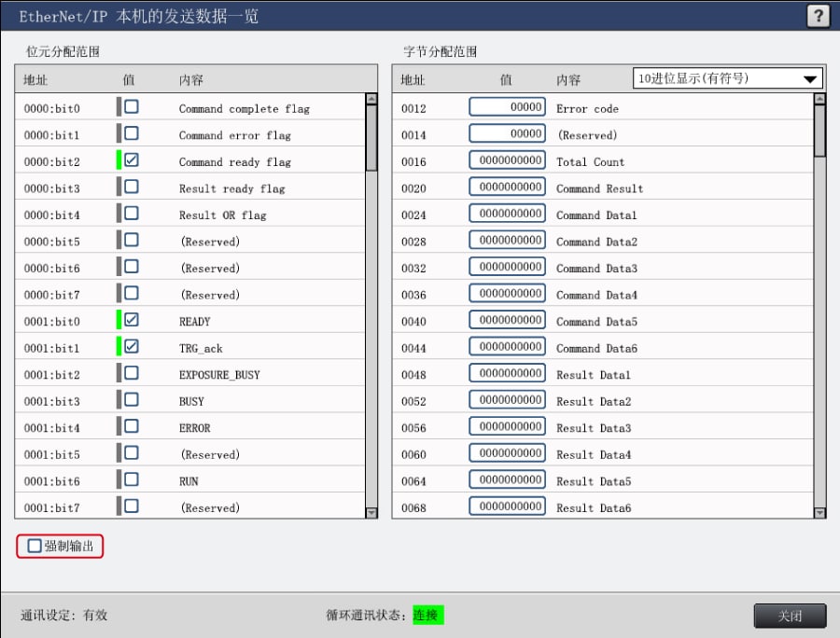840x638 pixels.
Task: Check the Command complete flag checkbox
Action: pyautogui.click(x=132, y=107)
